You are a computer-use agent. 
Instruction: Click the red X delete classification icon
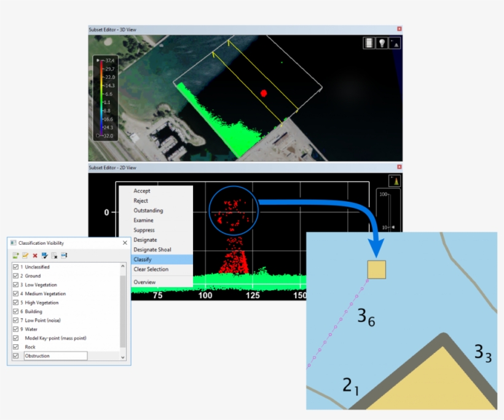click(x=34, y=255)
